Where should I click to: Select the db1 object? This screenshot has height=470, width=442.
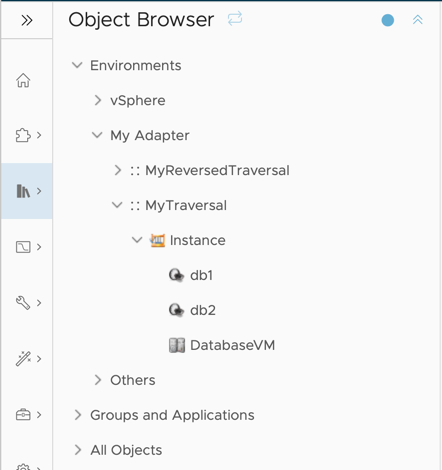coord(201,275)
